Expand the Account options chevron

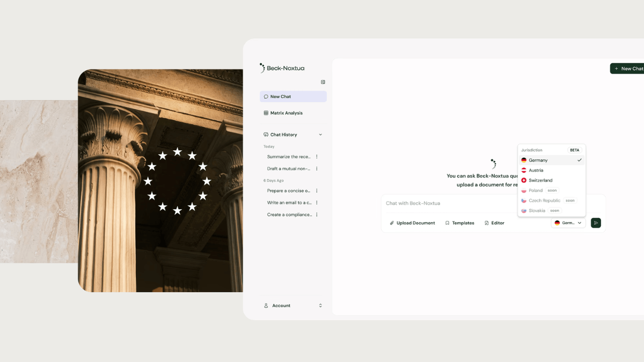pos(320,305)
